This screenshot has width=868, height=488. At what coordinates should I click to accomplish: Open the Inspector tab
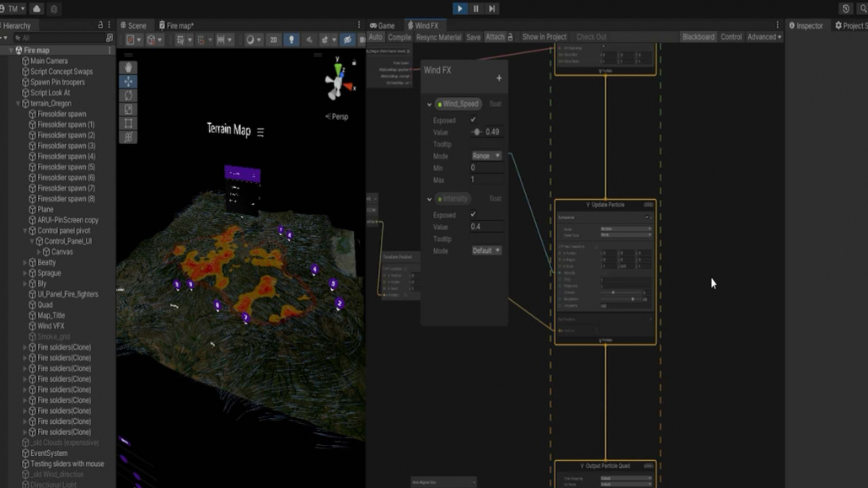click(806, 25)
